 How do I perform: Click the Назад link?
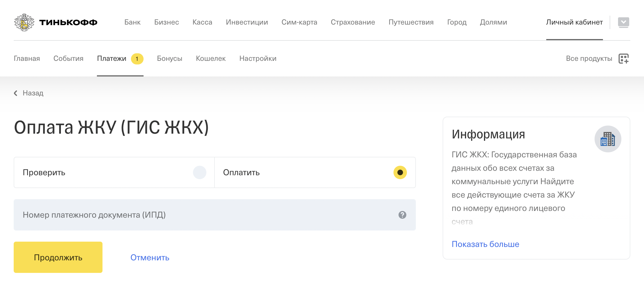click(x=33, y=93)
